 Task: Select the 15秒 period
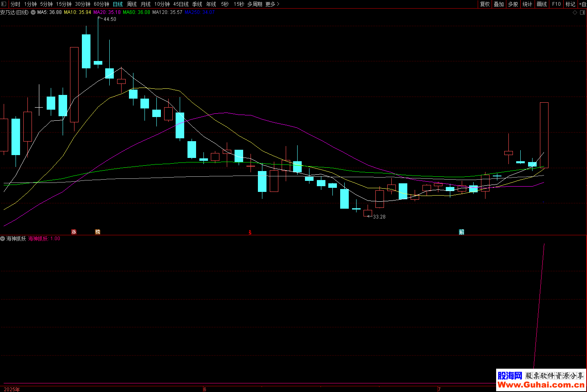tap(239, 4)
